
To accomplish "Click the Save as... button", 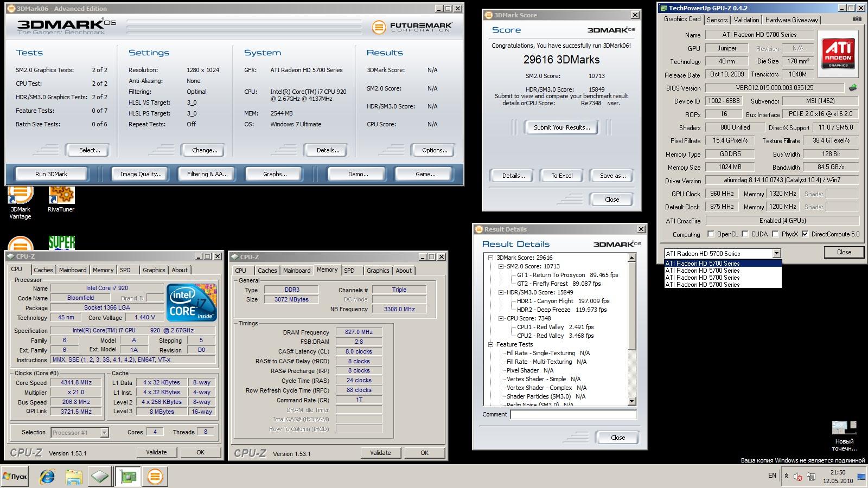I will [x=613, y=176].
